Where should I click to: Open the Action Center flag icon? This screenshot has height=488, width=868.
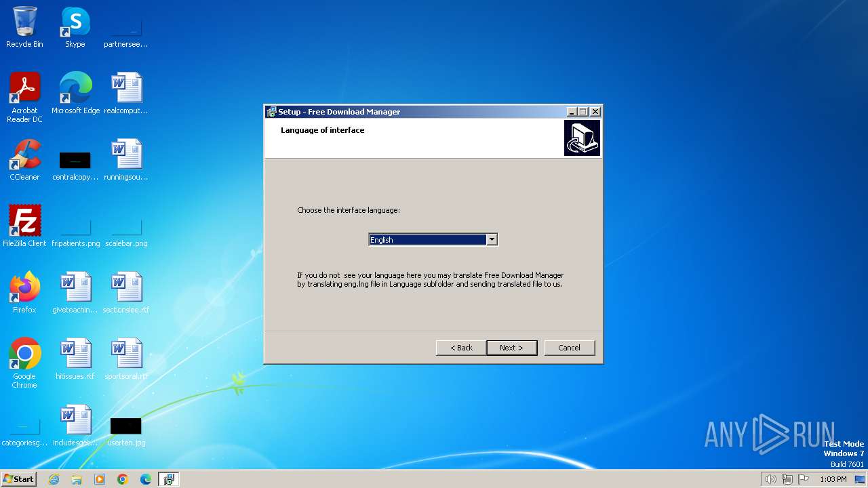[x=804, y=479]
